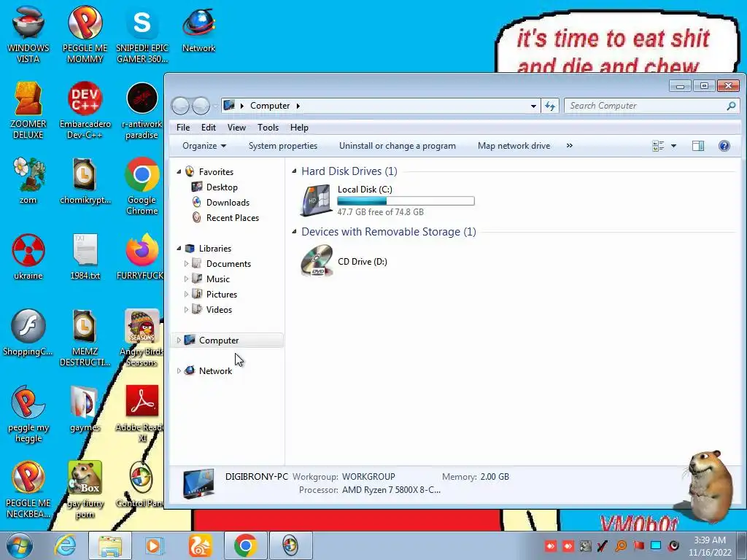Collapse the Libraries tree group
This screenshot has width=747, height=560.
tap(179, 248)
